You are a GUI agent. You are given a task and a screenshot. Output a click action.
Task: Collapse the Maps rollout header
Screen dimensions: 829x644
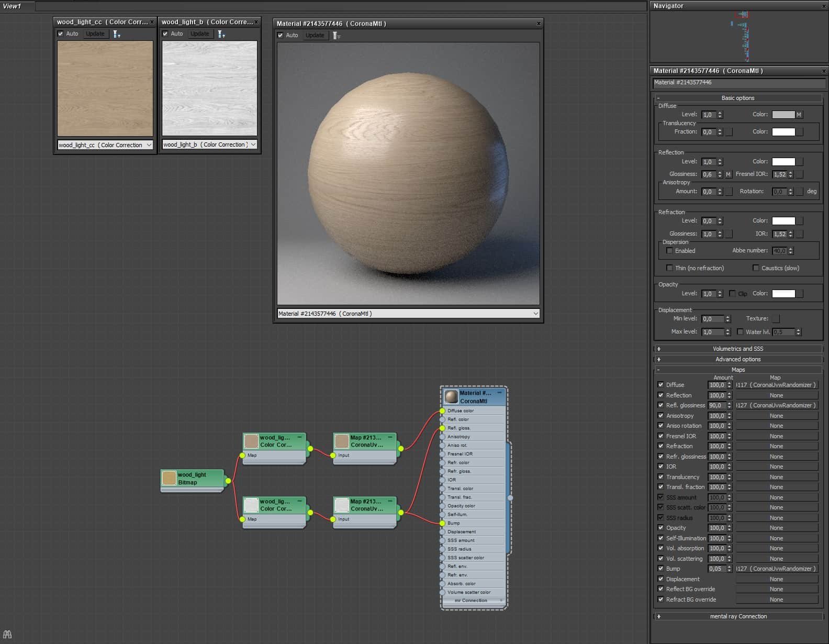737,370
